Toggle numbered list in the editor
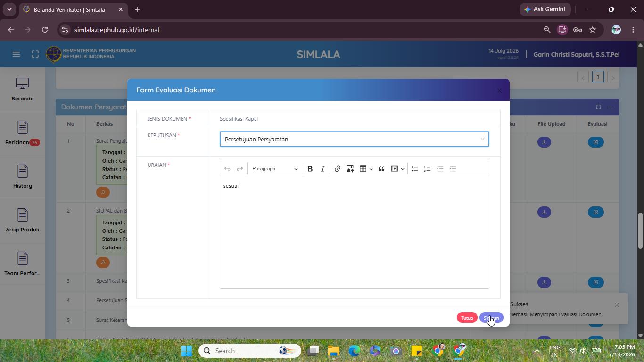Image resolution: width=644 pixels, height=362 pixels. pyautogui.click(x=427, y=169)
